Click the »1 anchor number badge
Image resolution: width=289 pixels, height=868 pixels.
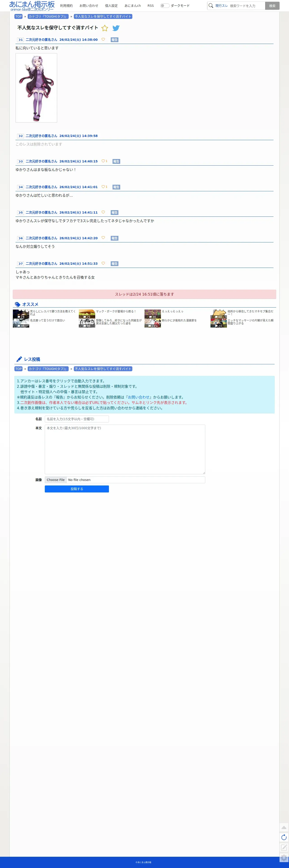(x=20, y=40)
